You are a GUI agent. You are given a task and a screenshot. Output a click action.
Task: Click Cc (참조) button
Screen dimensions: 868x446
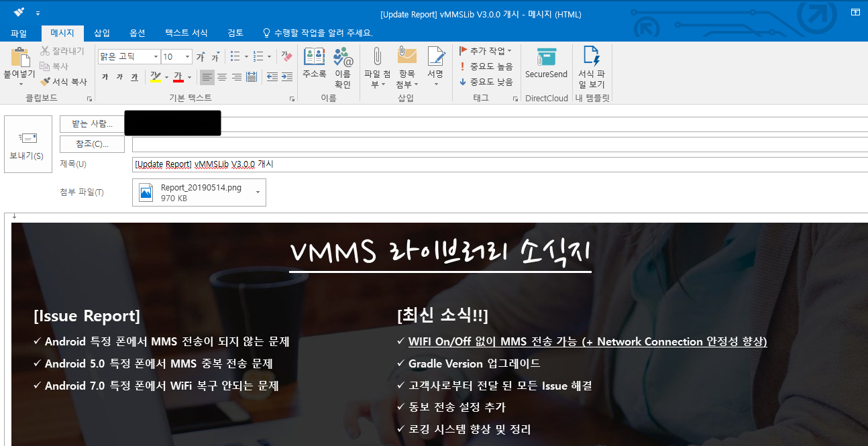point(93,144)
